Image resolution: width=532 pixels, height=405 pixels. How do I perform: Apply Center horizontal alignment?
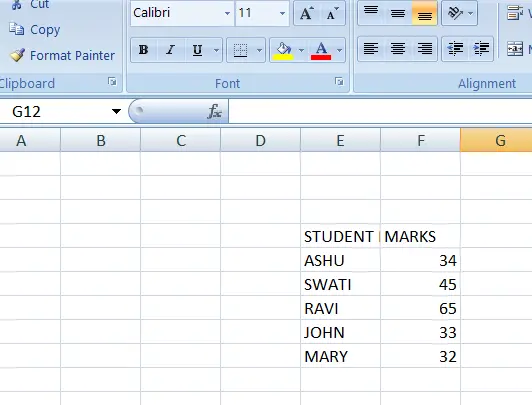click(398, 49)
